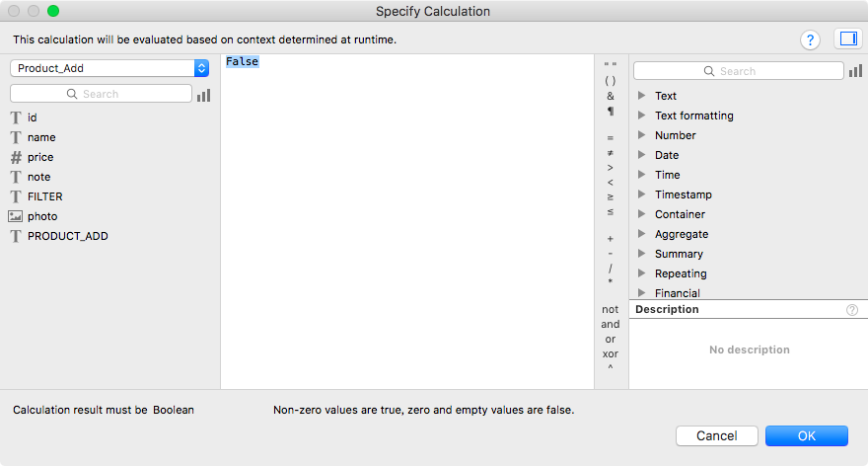Select the PRODUCT_ADD field
Screen dimensions: 868x466
click(67, 236)
